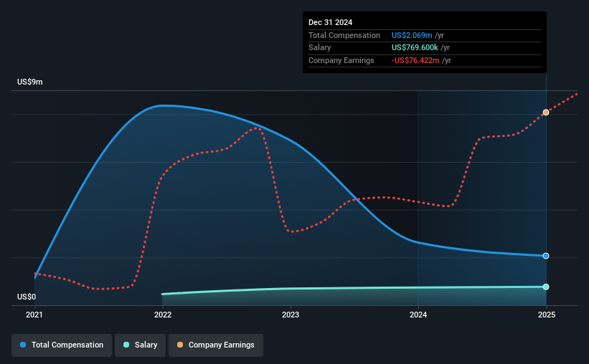Viewport: 589px width, 364px height.
Task: Toggle the Salary legend button
Action: (x=140, y=345)
